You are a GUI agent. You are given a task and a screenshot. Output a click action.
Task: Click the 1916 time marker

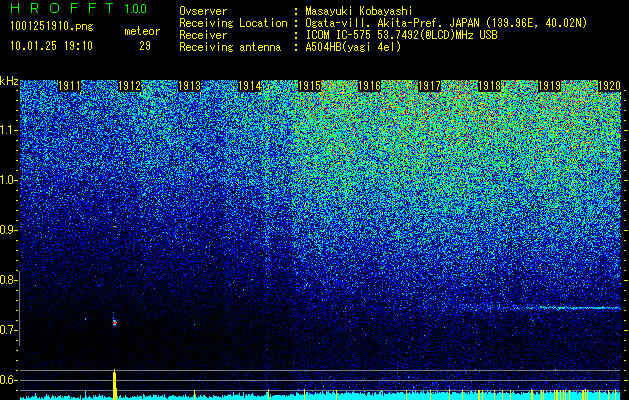tap(369, 86)
